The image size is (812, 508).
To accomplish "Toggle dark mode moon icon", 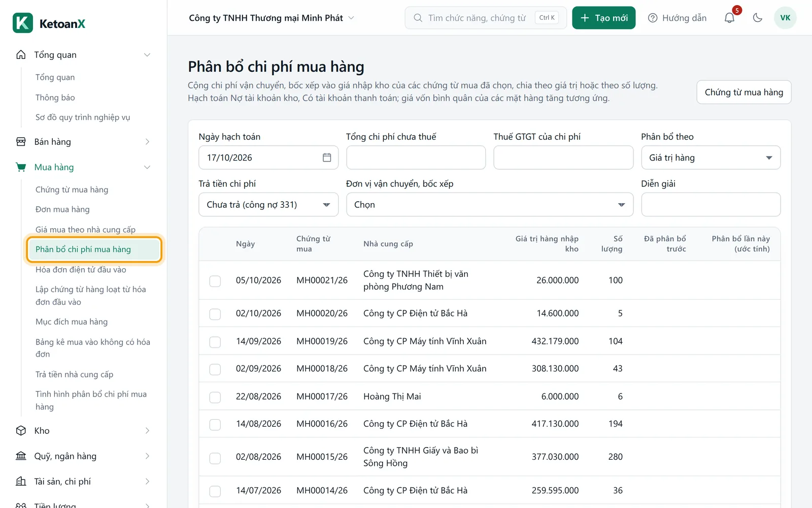I will (x=758, y=18).
